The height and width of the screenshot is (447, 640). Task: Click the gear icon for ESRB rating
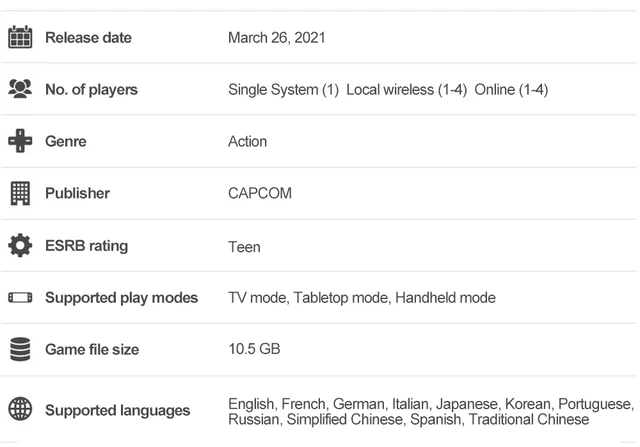point(20,245)
